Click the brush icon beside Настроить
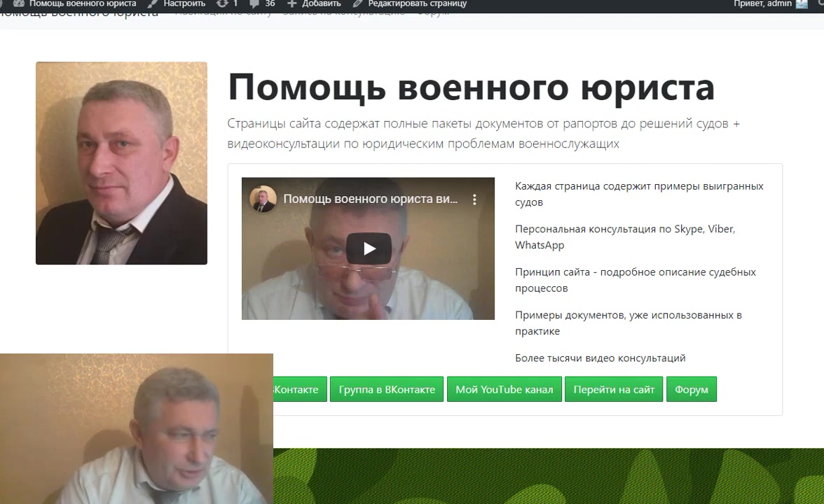Image resolution: width=824 pixels, height=504 pixels. (153, 3)
